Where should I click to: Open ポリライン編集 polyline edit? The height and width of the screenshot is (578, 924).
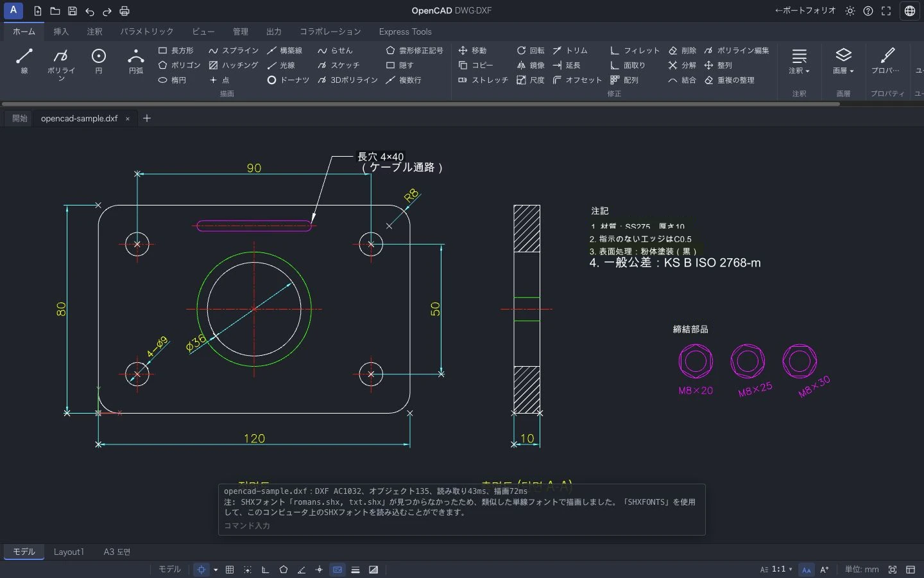[x=737, y=50]
